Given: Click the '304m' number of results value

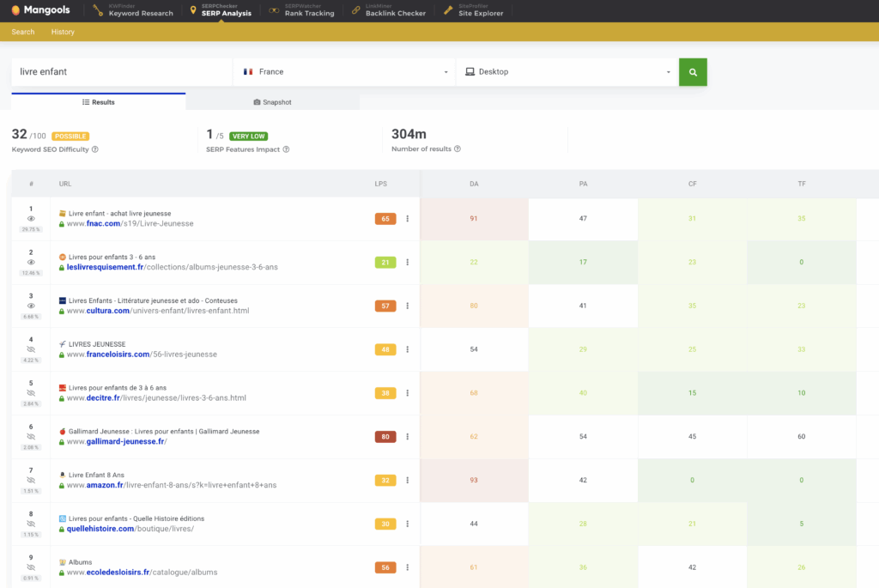Looking at the screenshot, I should click(x=409, y=135).
